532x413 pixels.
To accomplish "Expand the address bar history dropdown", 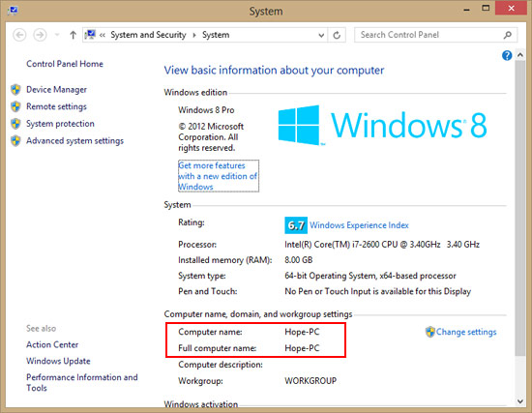I will (321, 35).
